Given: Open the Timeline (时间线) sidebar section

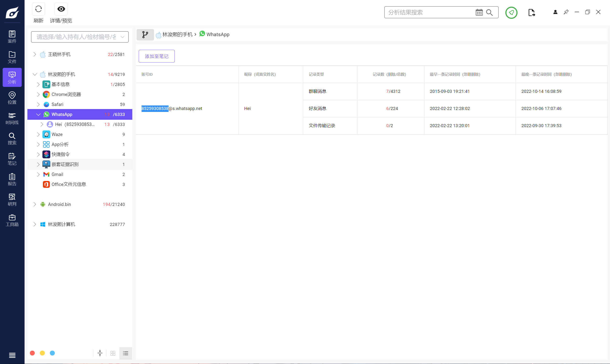Looking at the screenshot, I should (x=12, y=118).
